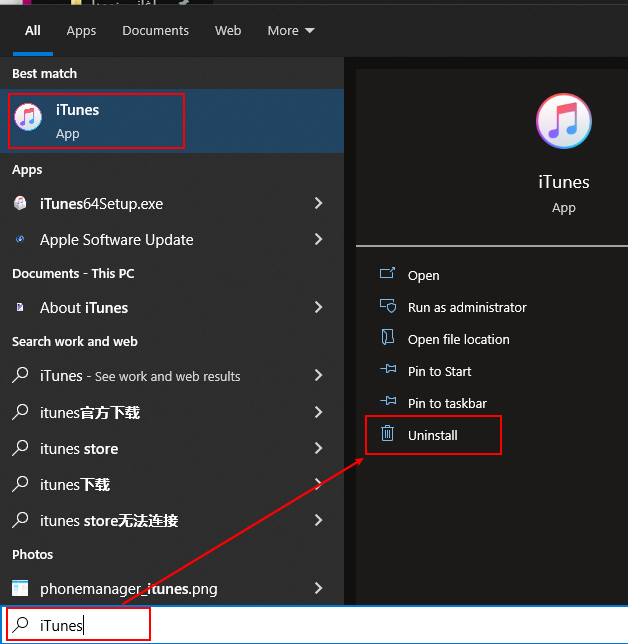Expand 'See work and web results' chevron

pos(318,375)
